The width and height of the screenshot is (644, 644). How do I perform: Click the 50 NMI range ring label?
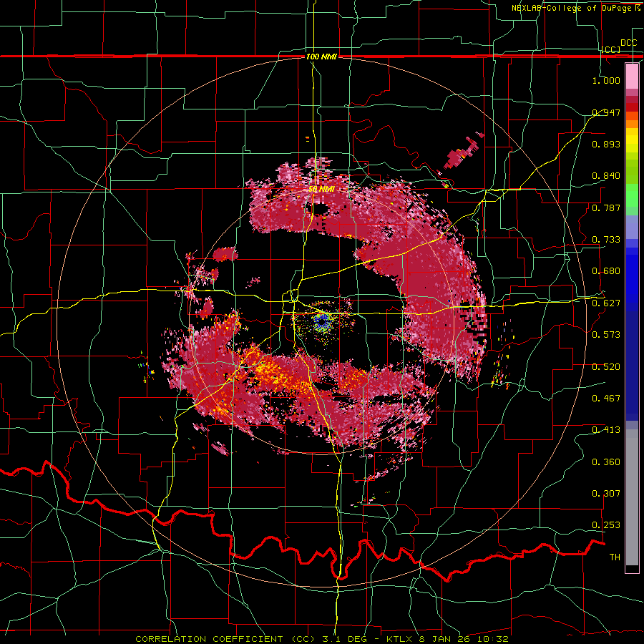(x=321, y=190)
